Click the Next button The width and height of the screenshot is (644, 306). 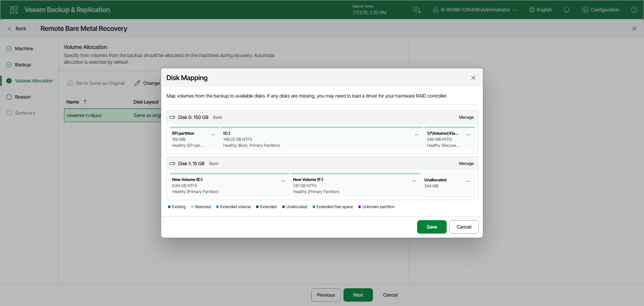358,295
